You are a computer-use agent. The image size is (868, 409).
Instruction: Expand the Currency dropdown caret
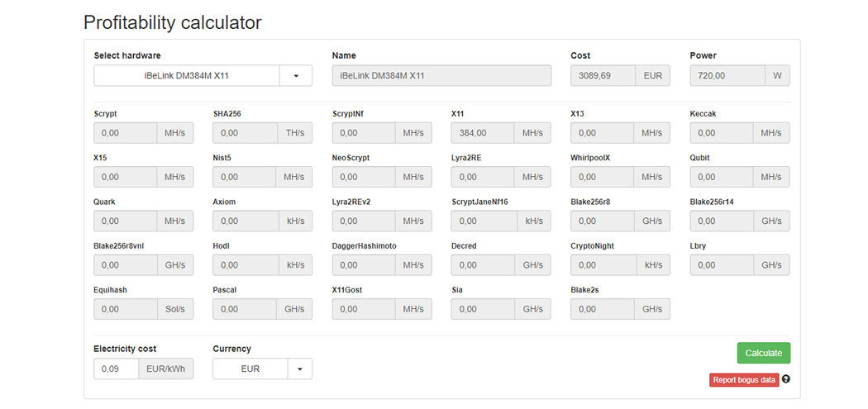pos(300,369)
